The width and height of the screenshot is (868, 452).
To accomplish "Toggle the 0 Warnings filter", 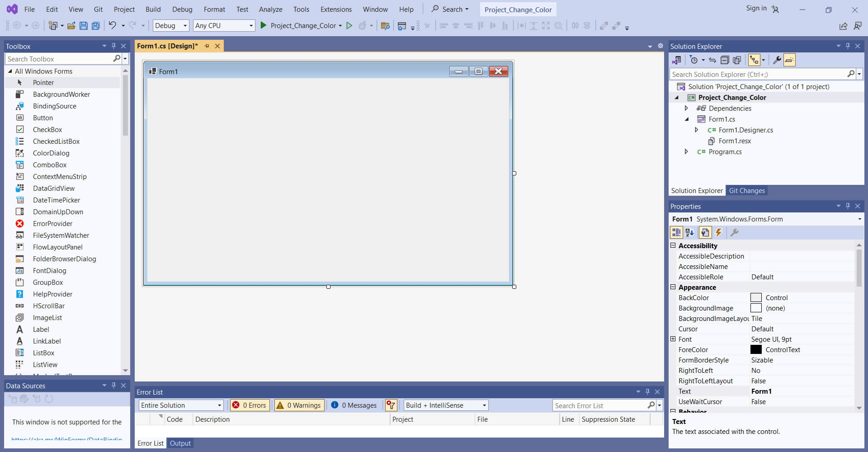I will point(299,405).
